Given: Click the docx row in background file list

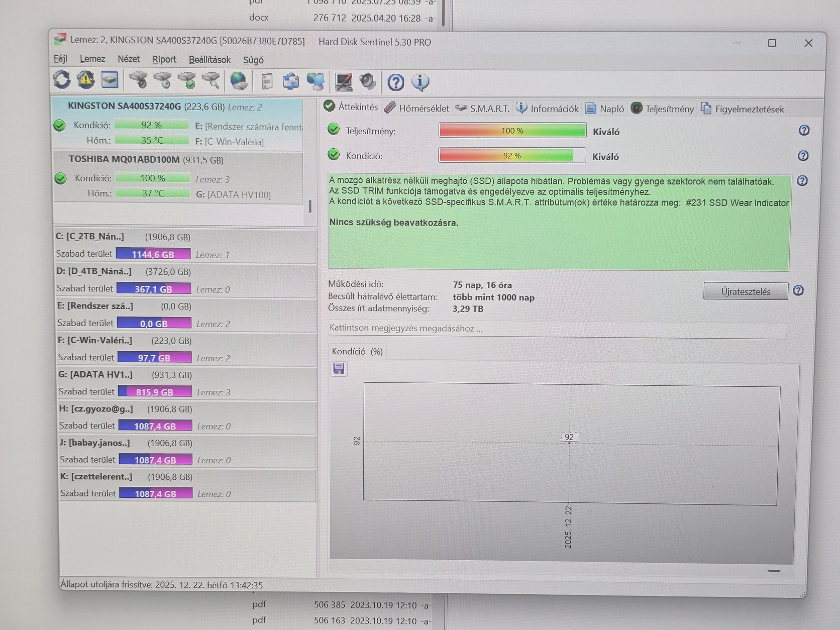Looking at the screenshot, I should pyautogui.click(x=342, y=18).
